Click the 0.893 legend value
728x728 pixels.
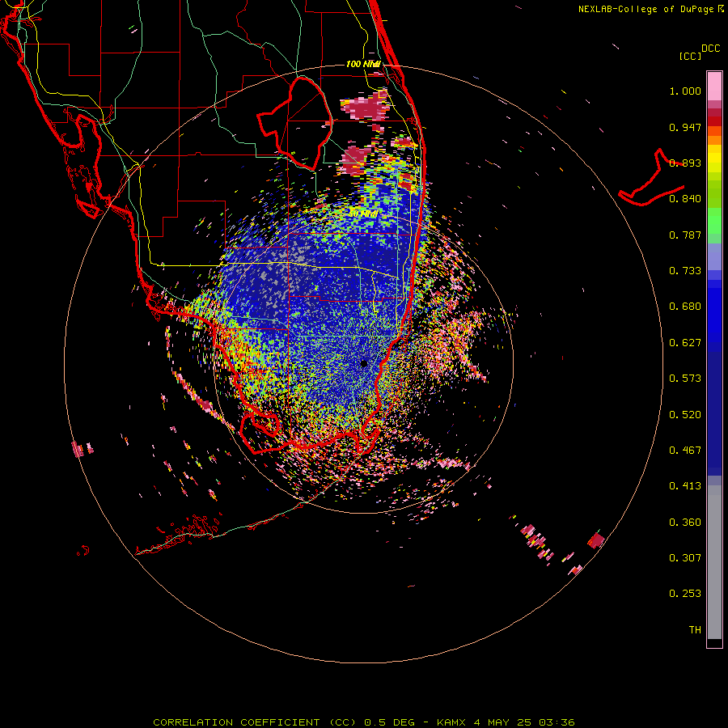(685, 163)
